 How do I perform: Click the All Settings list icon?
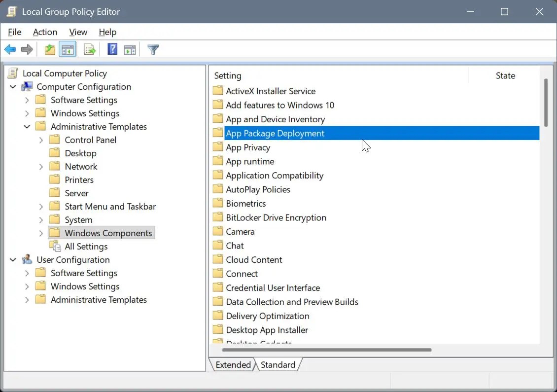pos(55,246)
